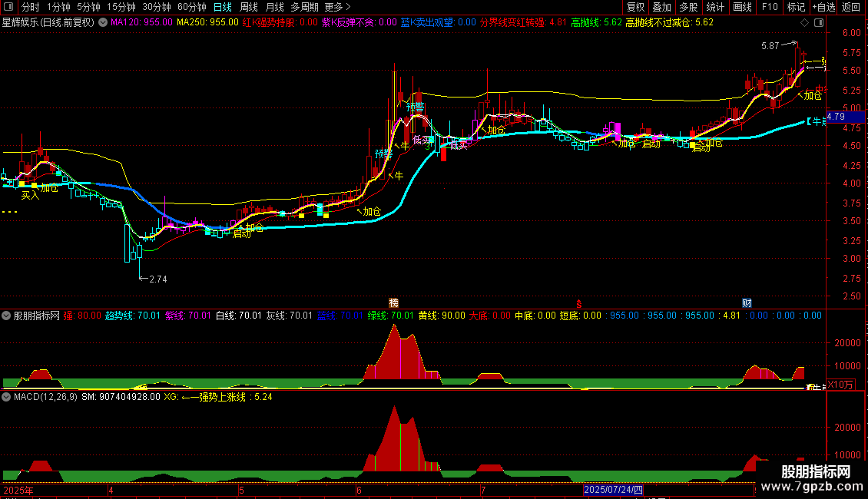Image resolution: width=868 pixels, height=499 pixels.
Task: Select the 1分钟 period tab
Action: point(58,7)
